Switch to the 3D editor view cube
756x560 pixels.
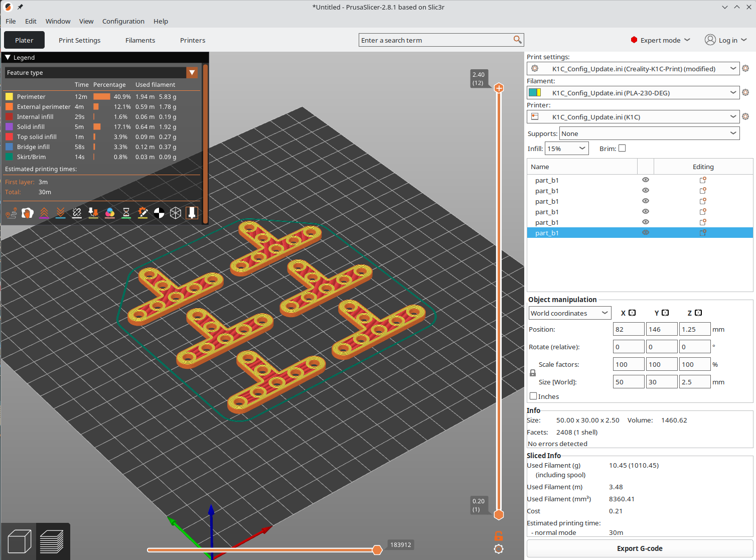(20, 541)
